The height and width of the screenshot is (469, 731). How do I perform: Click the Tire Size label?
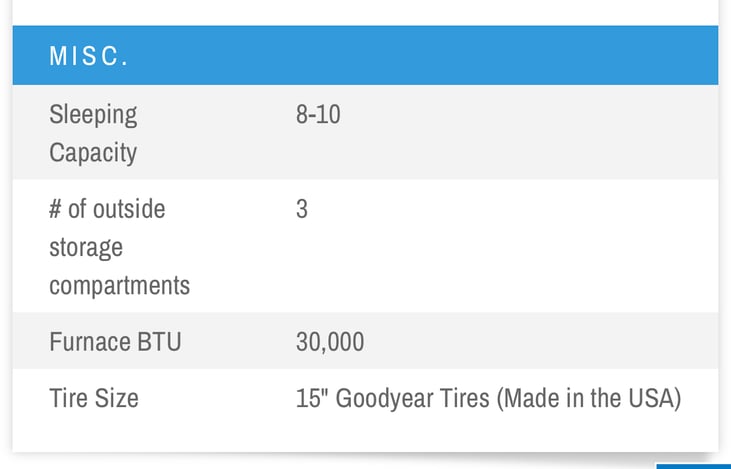(x=94, y=398)
